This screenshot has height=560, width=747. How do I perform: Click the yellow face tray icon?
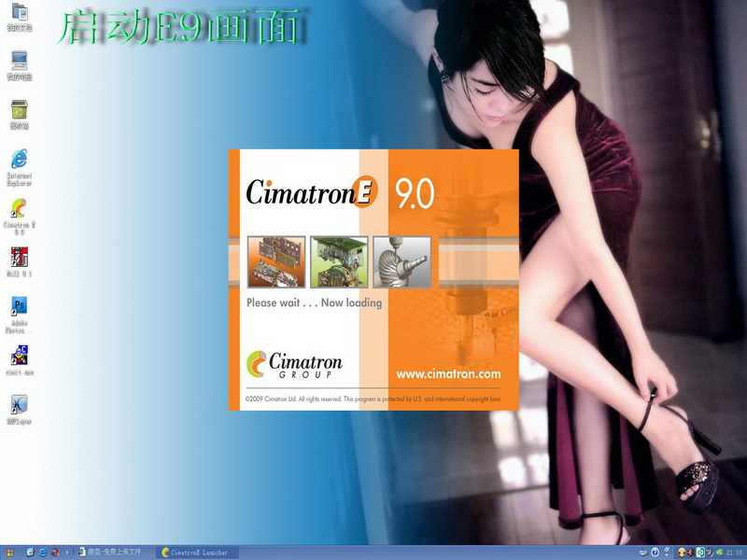(x=682, y=553)
